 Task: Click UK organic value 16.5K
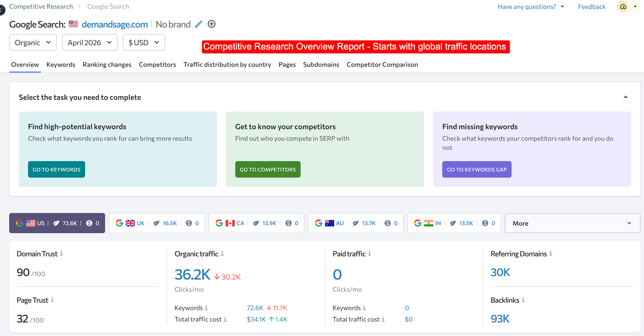[170, 223]
